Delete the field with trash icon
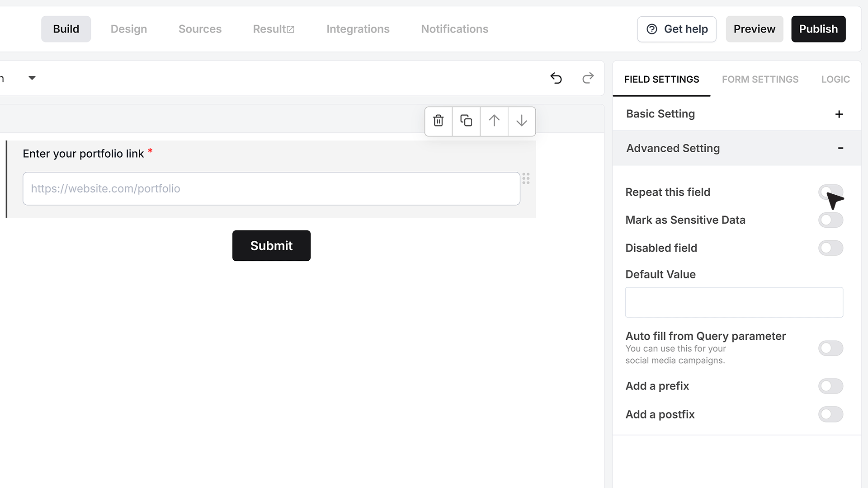The height and width of the screenshot is (488, 868). point(438,121)
